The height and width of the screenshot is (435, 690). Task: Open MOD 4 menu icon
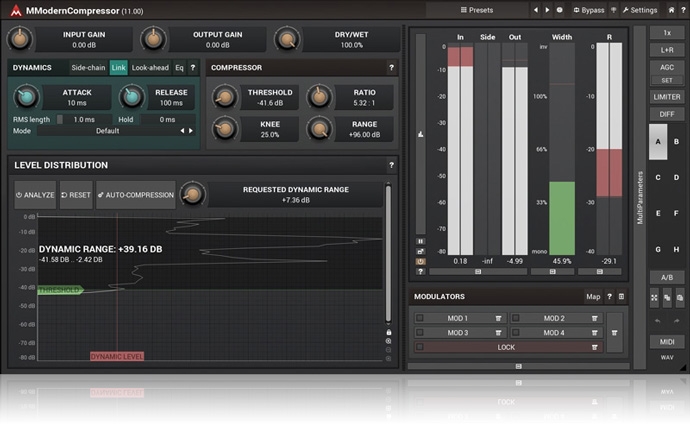[595, 333]
